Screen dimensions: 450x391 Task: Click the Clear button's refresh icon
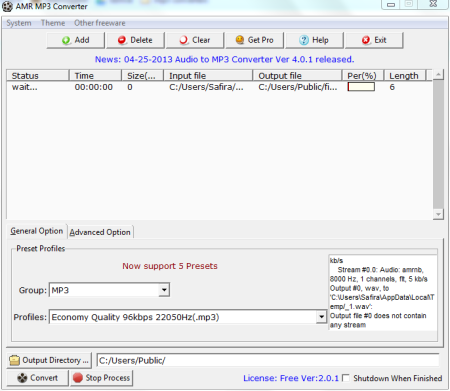(184, 40)
